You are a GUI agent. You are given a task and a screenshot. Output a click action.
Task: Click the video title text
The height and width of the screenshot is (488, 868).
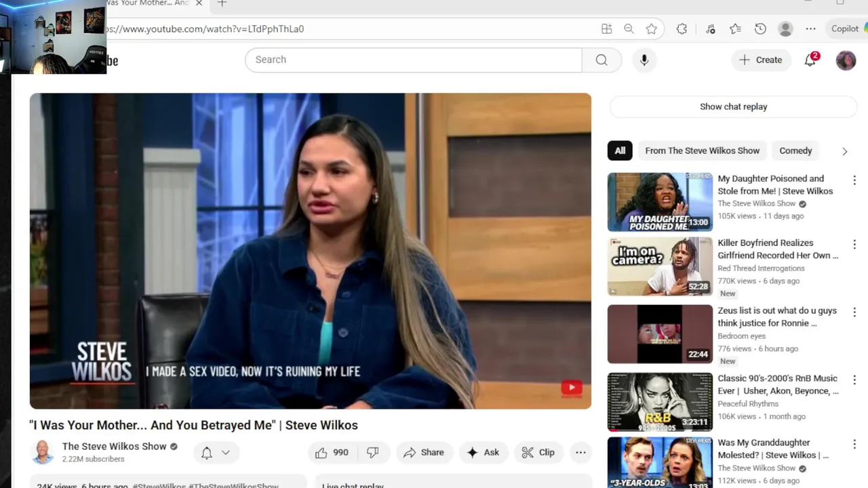pyautogui.click(x=193, y=425)
